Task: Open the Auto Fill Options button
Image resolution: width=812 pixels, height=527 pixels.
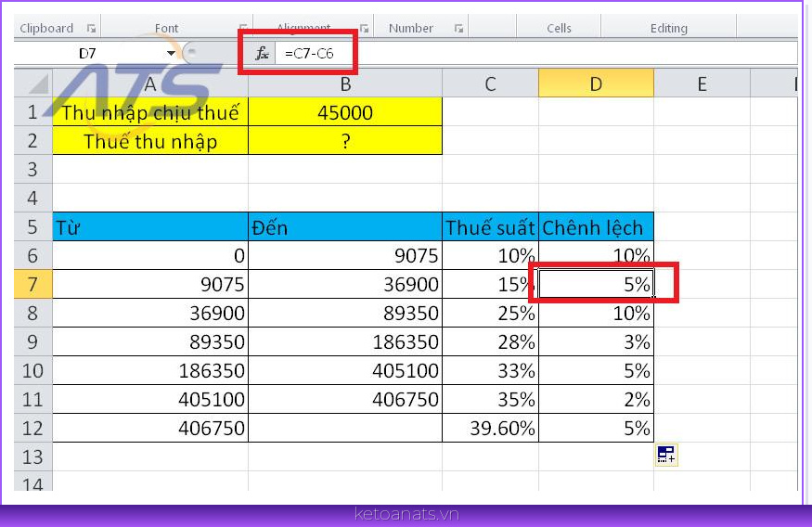Action: [666, 455]
